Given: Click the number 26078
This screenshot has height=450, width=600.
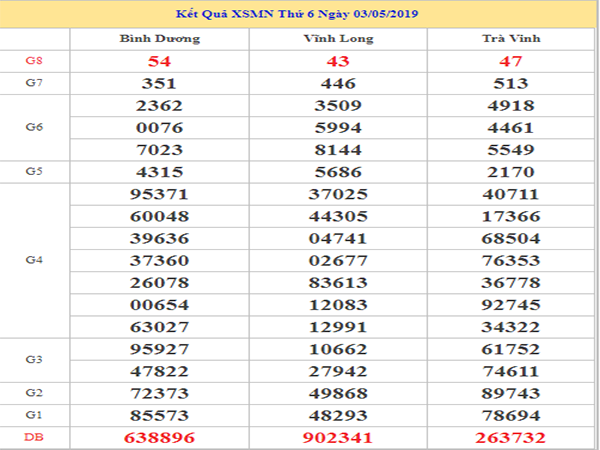Looking at the screenshot, I should click(160, 283).
